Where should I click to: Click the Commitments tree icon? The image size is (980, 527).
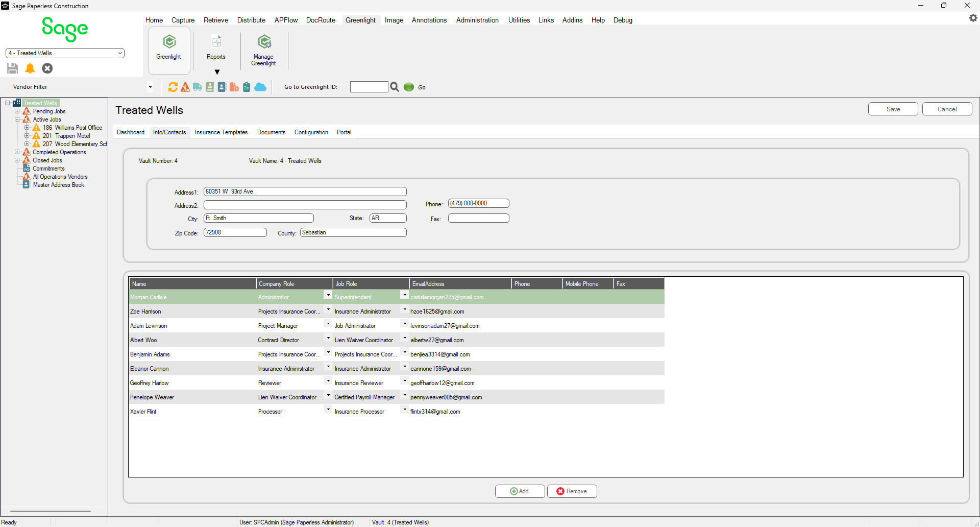click(x=27, y=169)
